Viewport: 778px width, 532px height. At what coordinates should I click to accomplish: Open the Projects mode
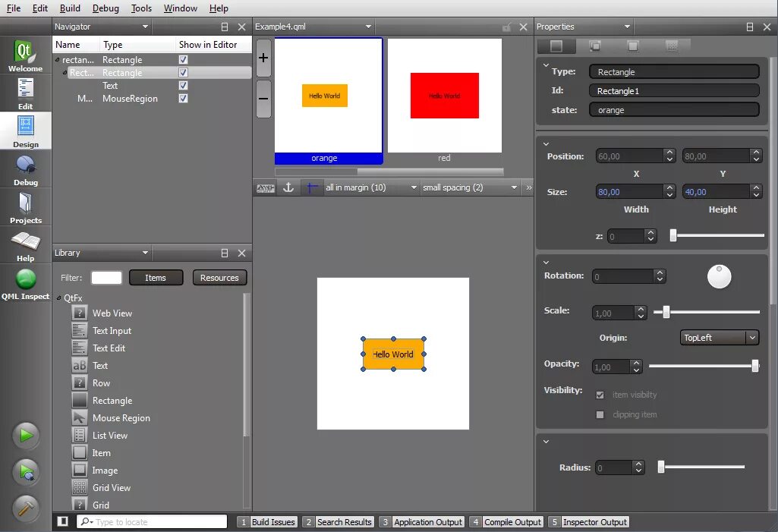point(25,207)
